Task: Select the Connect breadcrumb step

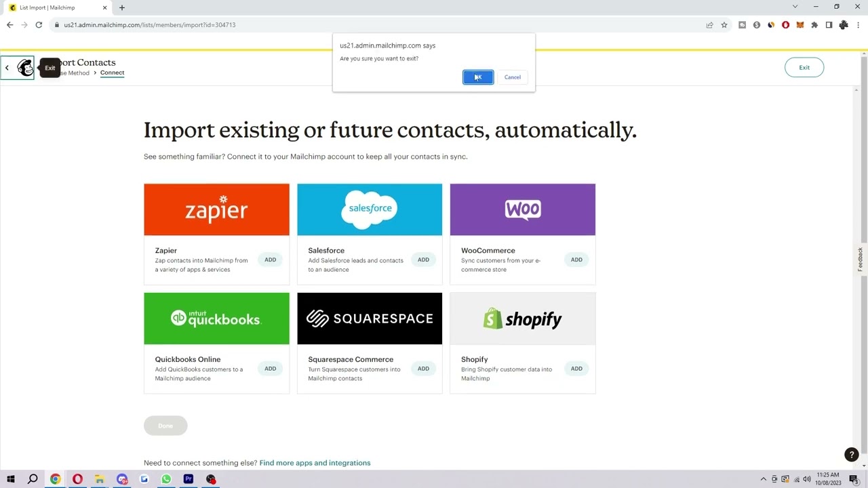Action: (113, 73)
